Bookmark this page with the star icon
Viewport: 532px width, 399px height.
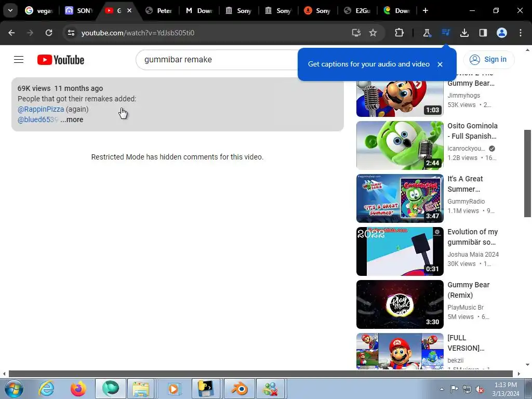[x=373, y=33]
